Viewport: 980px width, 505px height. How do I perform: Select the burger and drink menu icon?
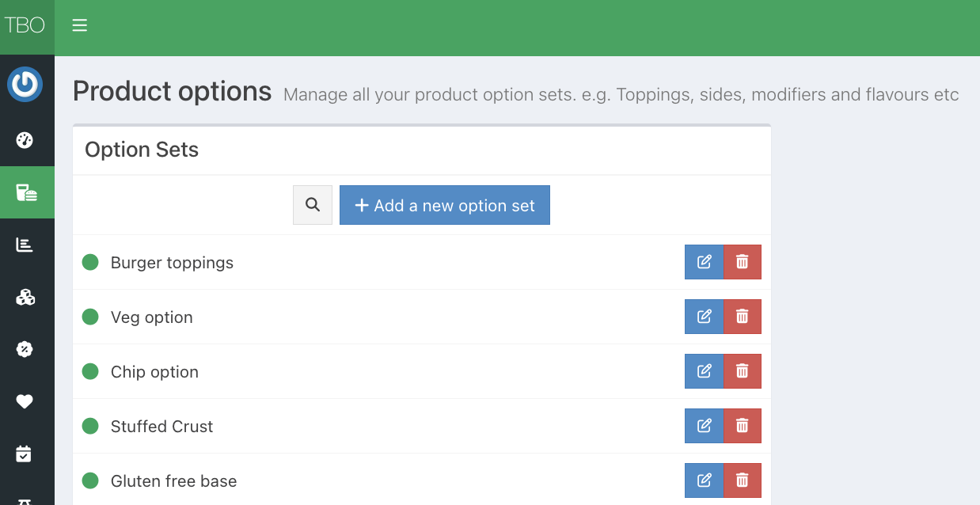26,192
